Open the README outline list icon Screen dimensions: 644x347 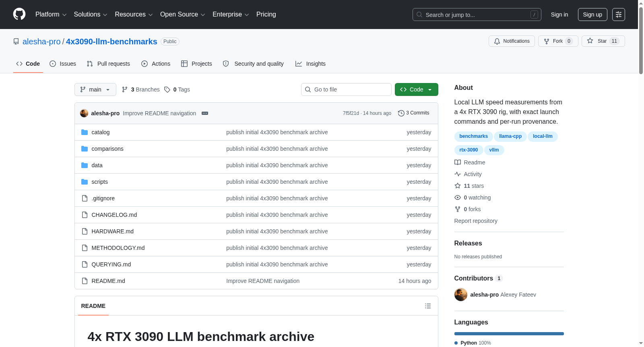[x=428, y=306]
